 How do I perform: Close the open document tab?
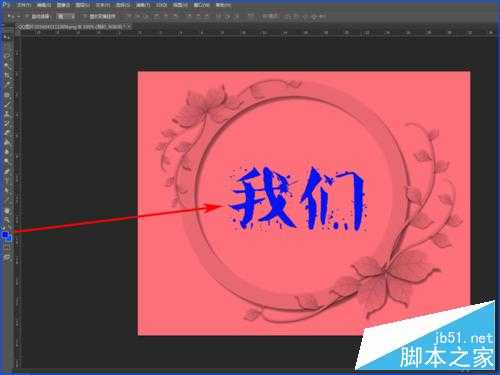coord(129,26)
